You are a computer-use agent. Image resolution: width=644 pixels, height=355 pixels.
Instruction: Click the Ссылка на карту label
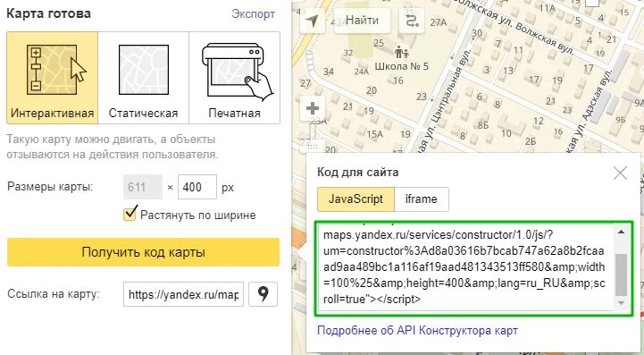click(x=54, y=294)
